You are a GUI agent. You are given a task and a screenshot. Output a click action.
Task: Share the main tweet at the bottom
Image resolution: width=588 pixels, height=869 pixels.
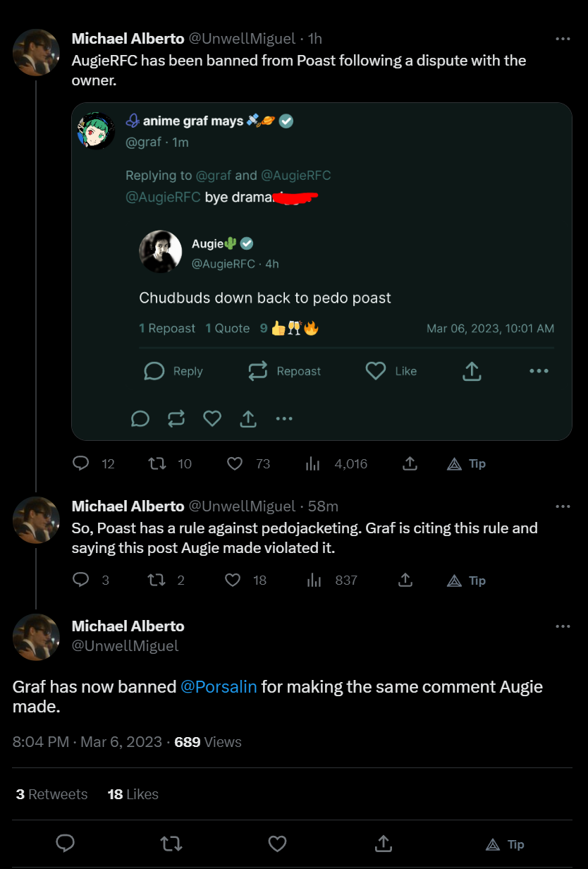pos(384,844)
